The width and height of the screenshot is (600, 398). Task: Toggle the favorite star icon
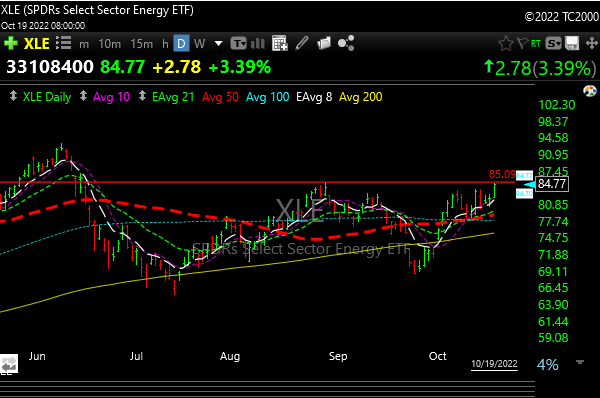pos(505,43)
